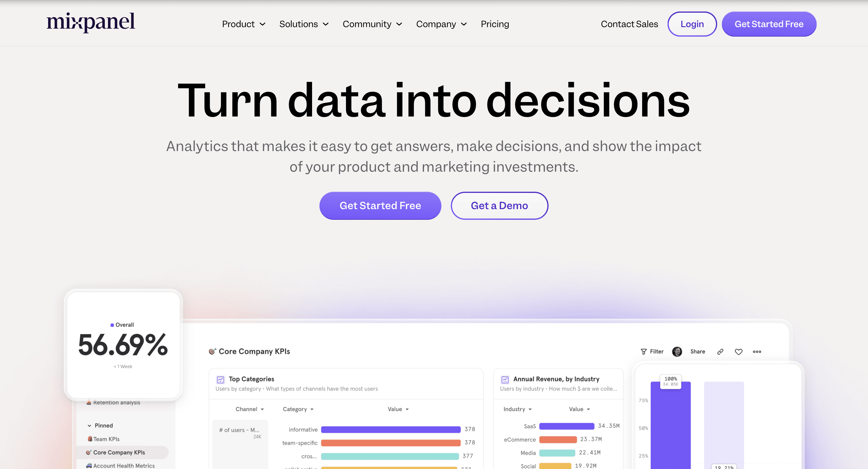The width and height of the screenshot is (868, 469).
Task: Click the Get a Demo button
Action: [499, 205]
